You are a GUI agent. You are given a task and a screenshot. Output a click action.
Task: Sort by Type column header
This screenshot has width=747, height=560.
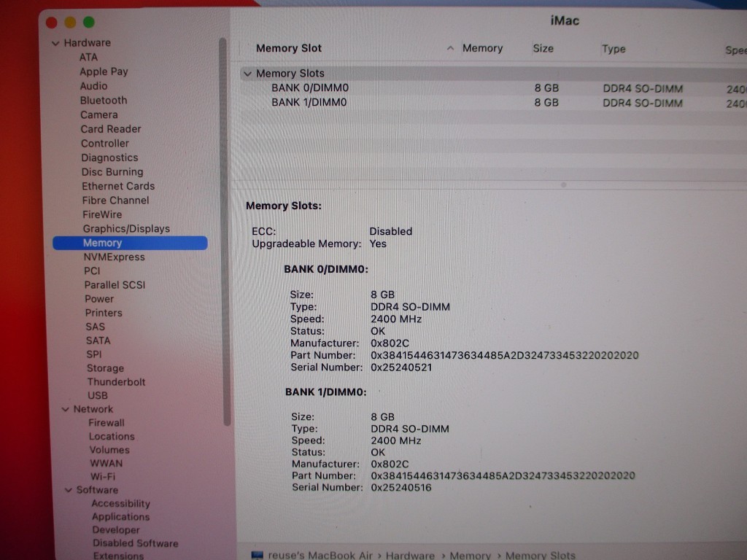coord(614,49)
